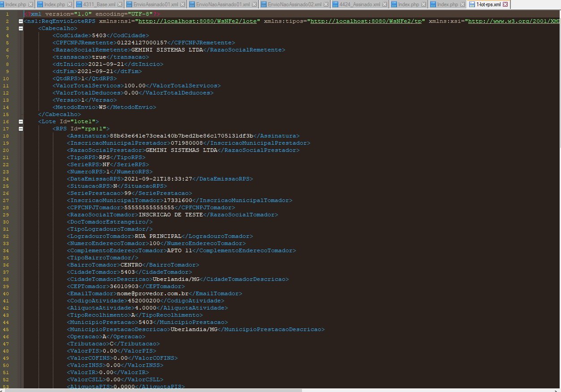Click GEMINI SISTEMAS LTDA in RazaoSocialRemetente

click(x=167, y=50)
